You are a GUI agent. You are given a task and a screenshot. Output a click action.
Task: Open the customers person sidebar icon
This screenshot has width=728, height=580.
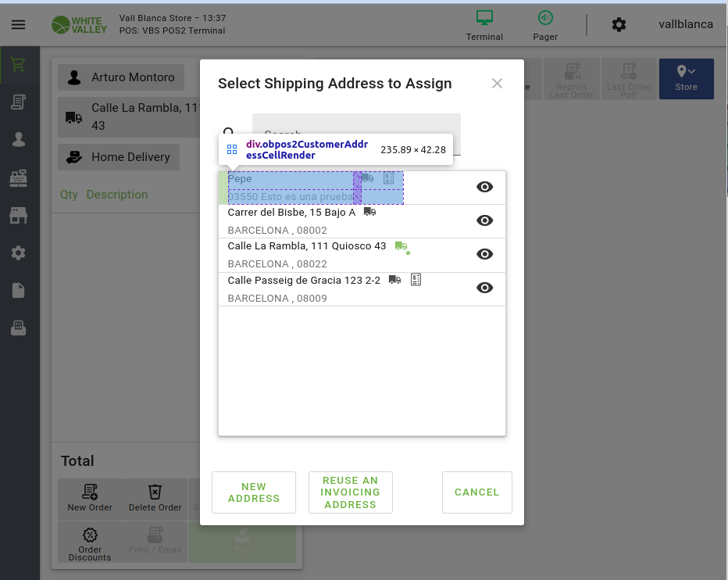pyautogui.click(x=18, y=139)
